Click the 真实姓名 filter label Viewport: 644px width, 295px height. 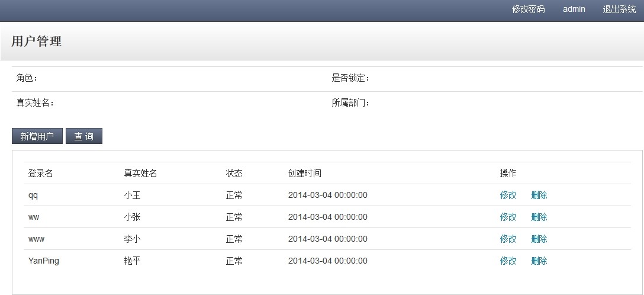point(35,102)
